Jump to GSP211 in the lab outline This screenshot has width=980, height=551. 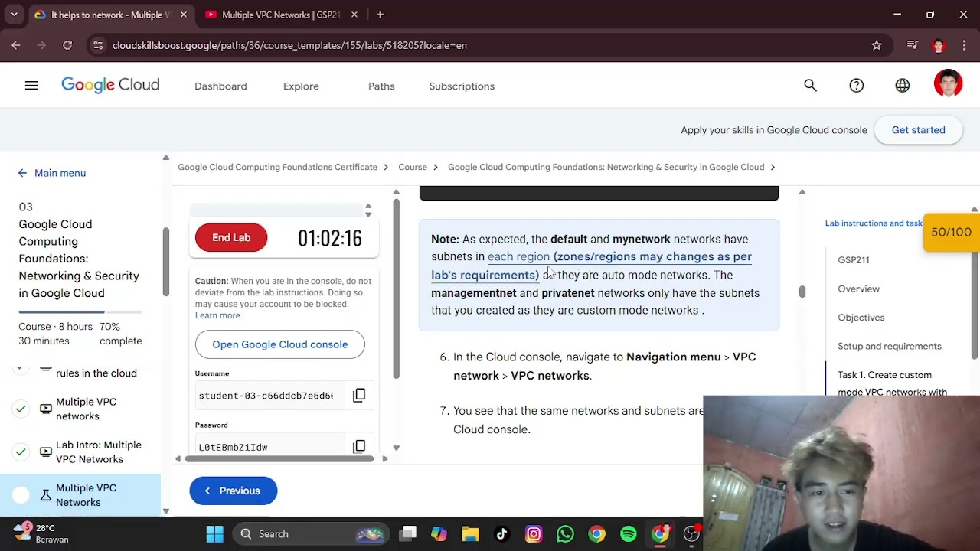(853, 260)
